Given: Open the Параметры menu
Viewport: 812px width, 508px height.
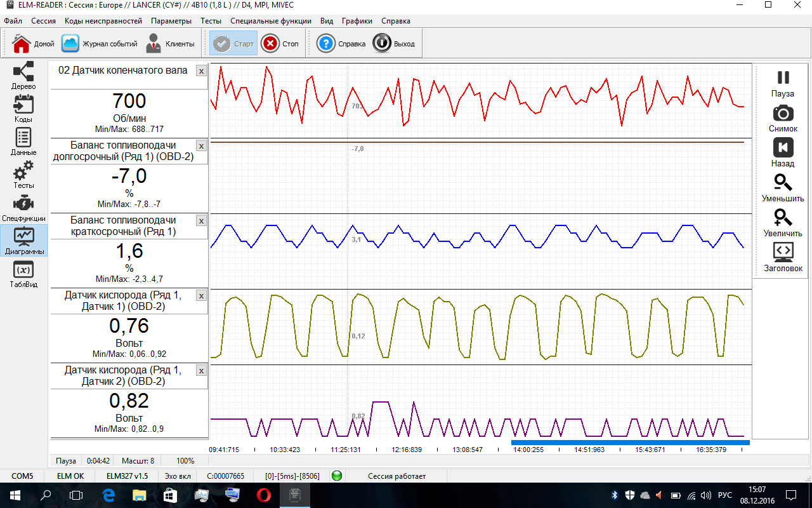Looking at the screenshot, I should 171,20.
